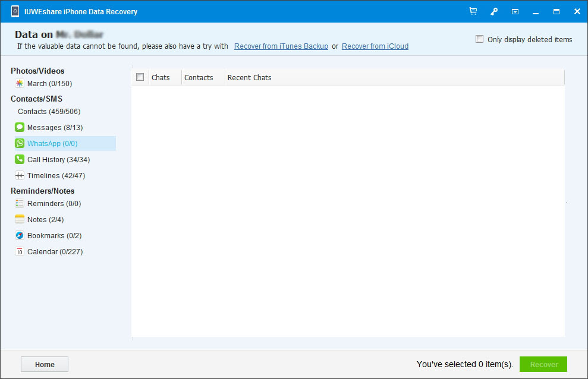The height and width of the screenshot is (379, 588).
Task: Click the Messages green bubble icon
Action: point(20,127)
